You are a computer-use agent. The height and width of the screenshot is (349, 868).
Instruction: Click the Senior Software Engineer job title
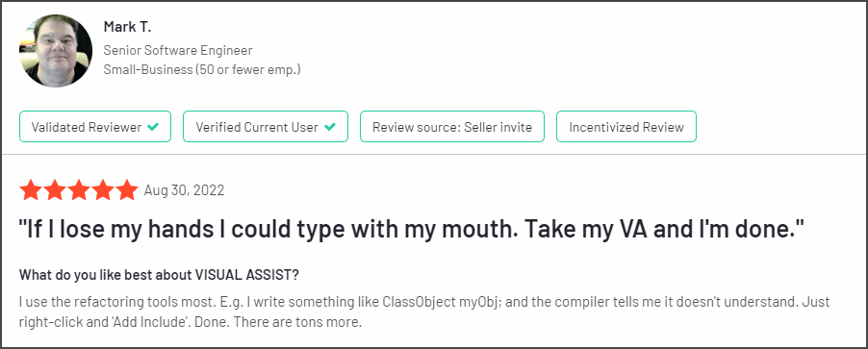click(178, 50)
